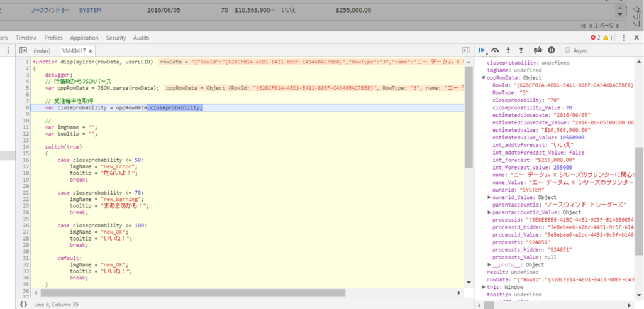Image resolution: width=644 pixels, height=309 pixels.
Task: Set breakpoint on line 5 gutter
Action: pyautogui.click(x=26, y=88)
